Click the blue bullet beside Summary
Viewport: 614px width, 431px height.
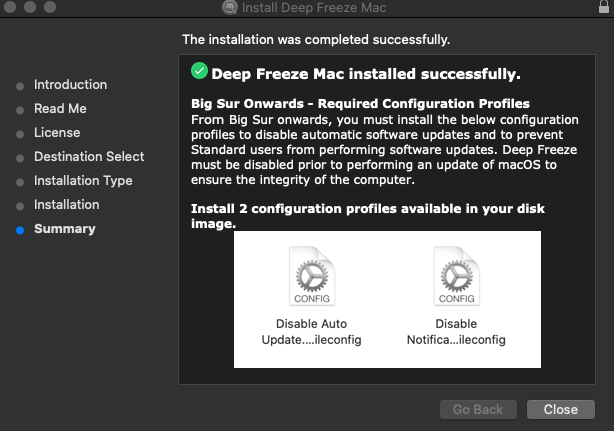[x=20, y=230]
